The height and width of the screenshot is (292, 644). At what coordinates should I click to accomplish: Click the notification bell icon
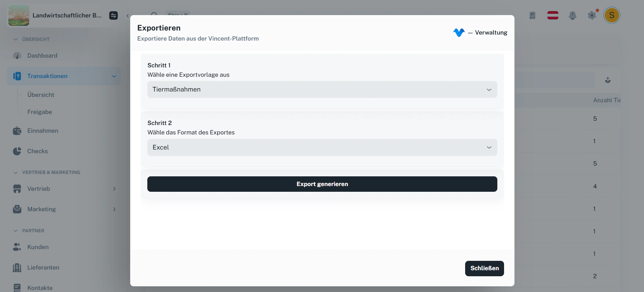click(x=573, y=15)
